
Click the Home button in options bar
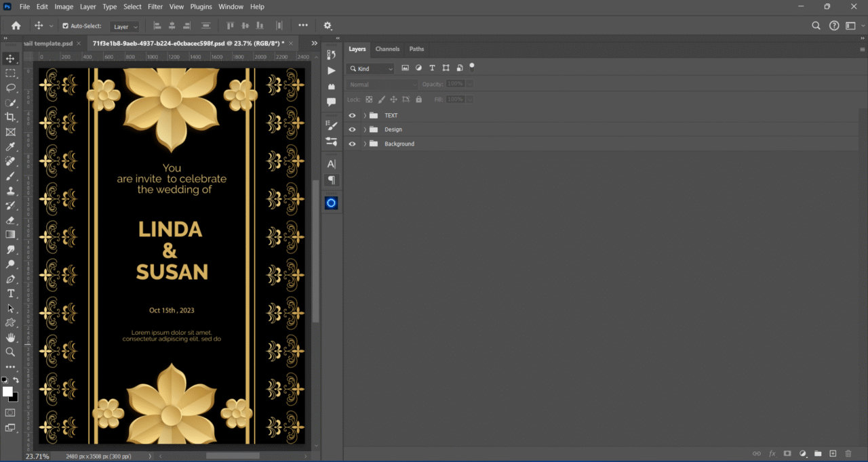pyautogui.click(x=16, y=26)
